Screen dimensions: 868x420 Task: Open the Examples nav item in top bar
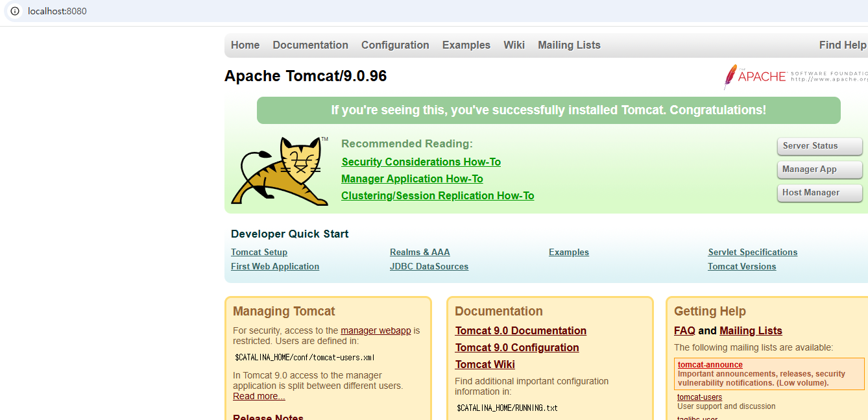pos(466,45)
